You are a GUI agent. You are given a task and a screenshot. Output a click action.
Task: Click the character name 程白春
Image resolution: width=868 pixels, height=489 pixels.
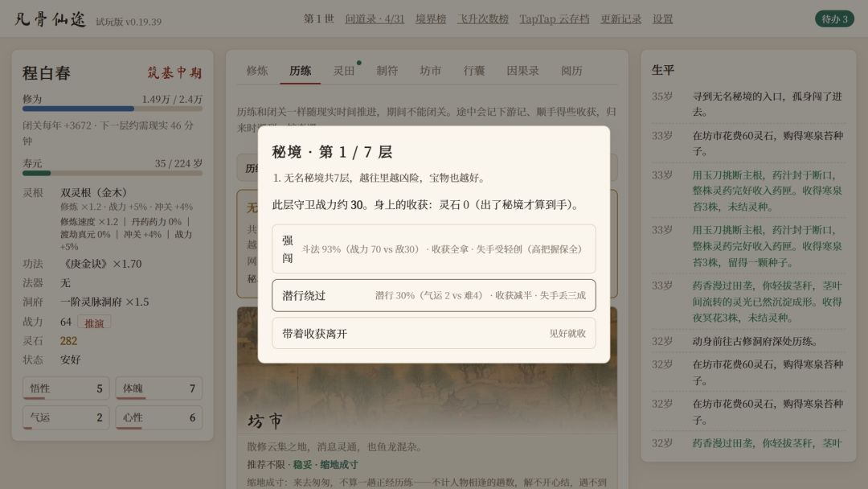[x=47, y=73]
